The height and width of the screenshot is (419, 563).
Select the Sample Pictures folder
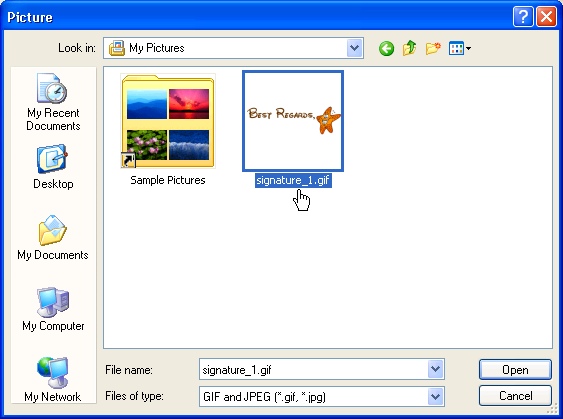(x=168, y=130)
